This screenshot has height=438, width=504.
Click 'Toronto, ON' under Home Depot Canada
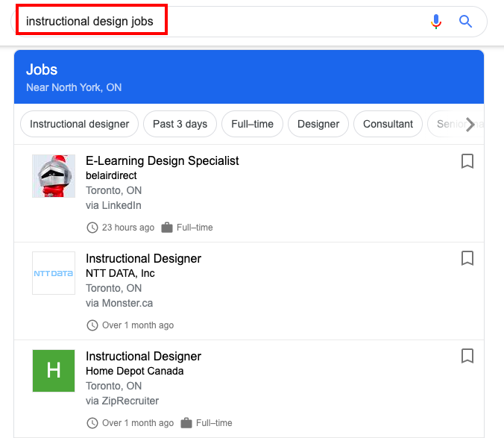coord(114,386)
